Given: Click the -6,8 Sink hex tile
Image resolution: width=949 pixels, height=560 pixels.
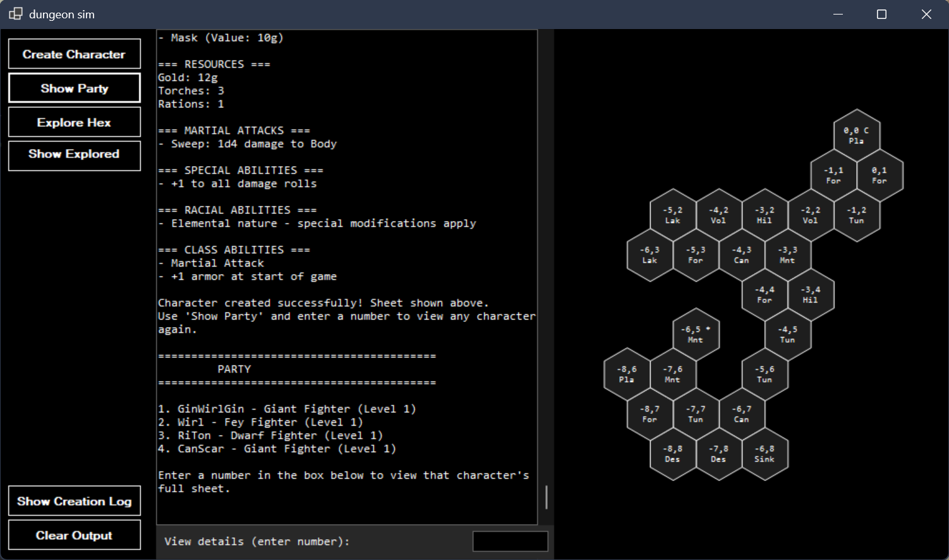Looking at the screenshot, I should click(764, 454).
